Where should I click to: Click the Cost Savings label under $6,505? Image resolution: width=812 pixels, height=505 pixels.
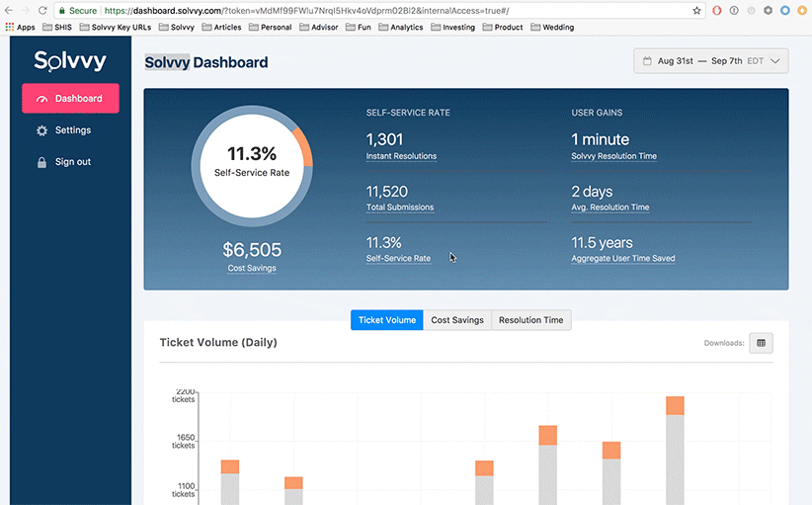click(x=252, y=268)
